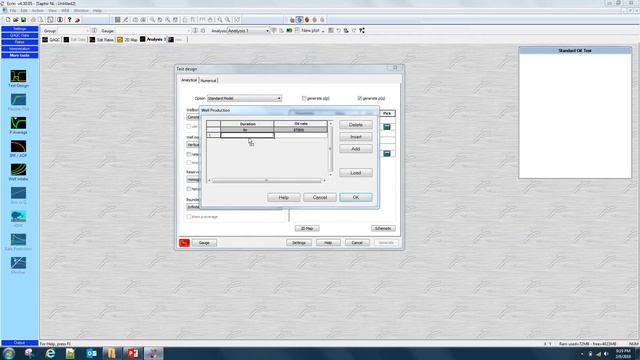Click Load in Well Production dialog
This screenshot has height=360, width=640.
pos(356,173)
